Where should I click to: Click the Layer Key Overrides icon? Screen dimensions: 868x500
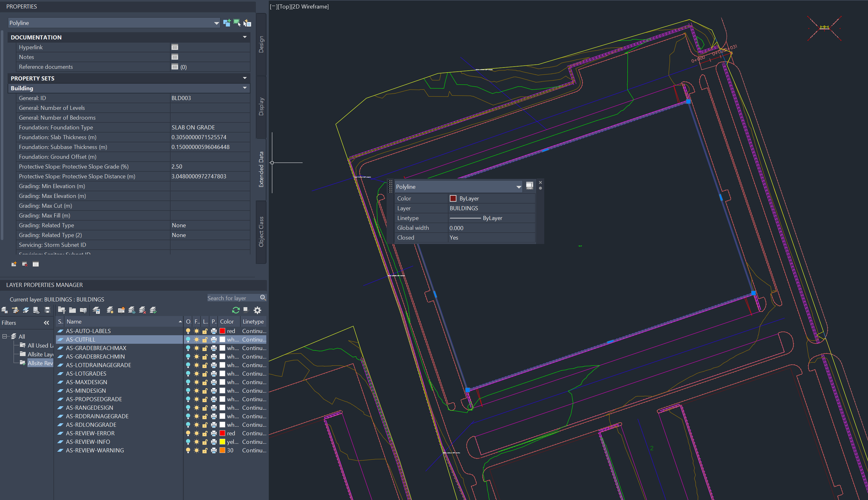coord(15,310)
